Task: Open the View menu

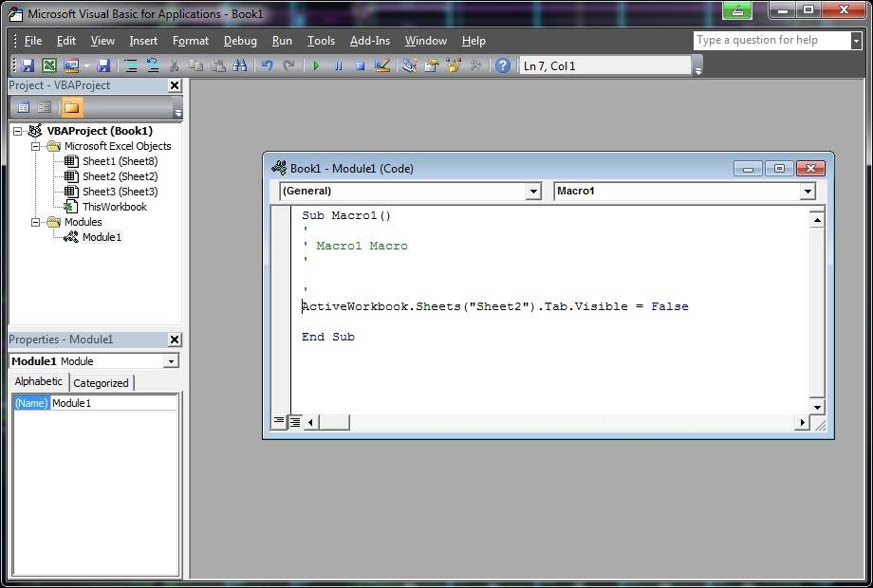Action: tap(103, 41)
